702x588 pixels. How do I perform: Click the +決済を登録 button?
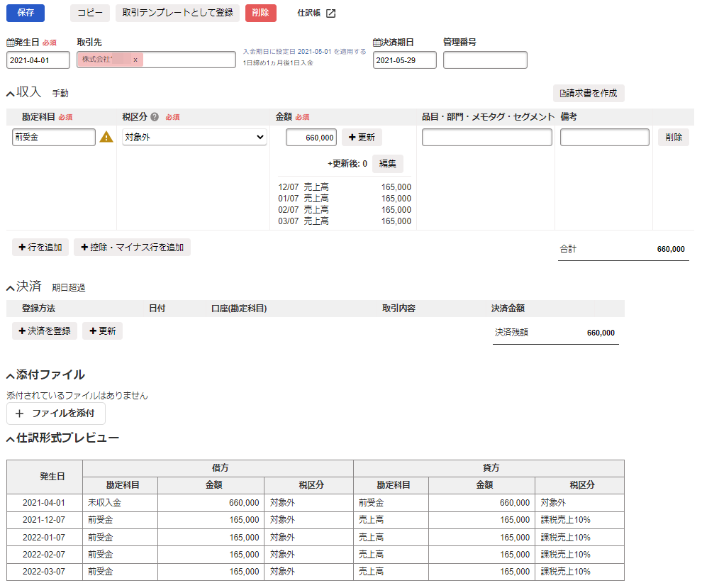point(45,331)
